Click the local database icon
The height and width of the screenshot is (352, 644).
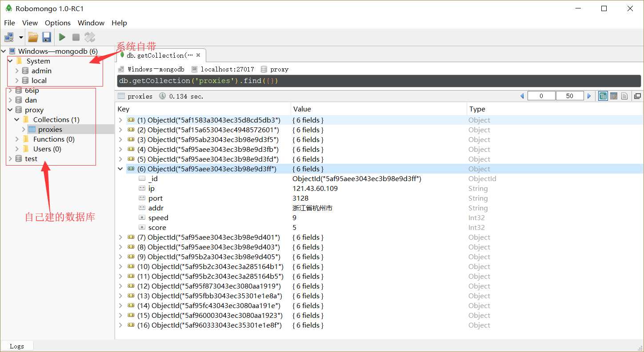pos(25,81)
